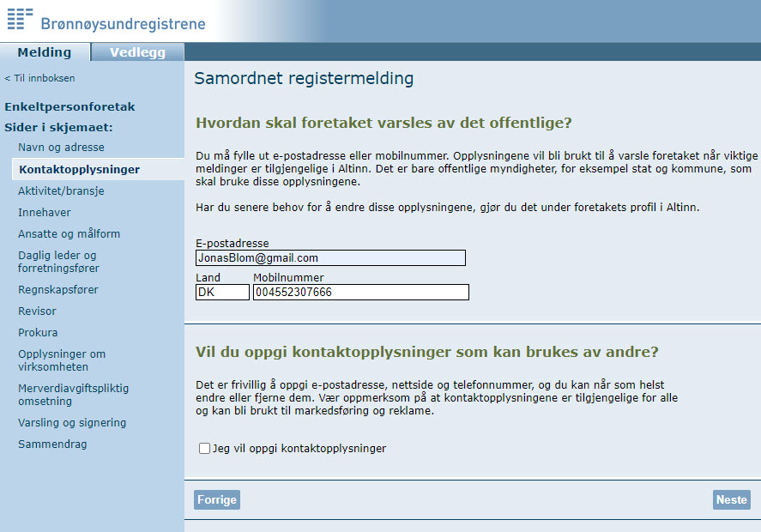Image resolution: width=761 pixels, height=532 pixels.
Task: Click the Brønnøysundregistrene title text
Action: click(x=124, y=24)
